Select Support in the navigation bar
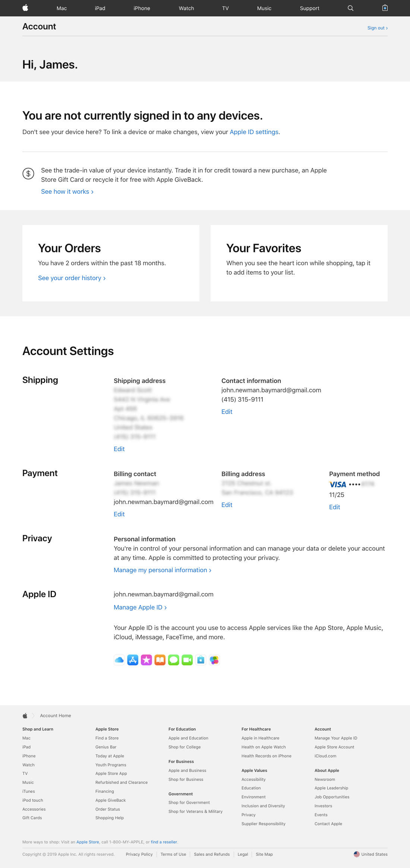 (309, 8)
